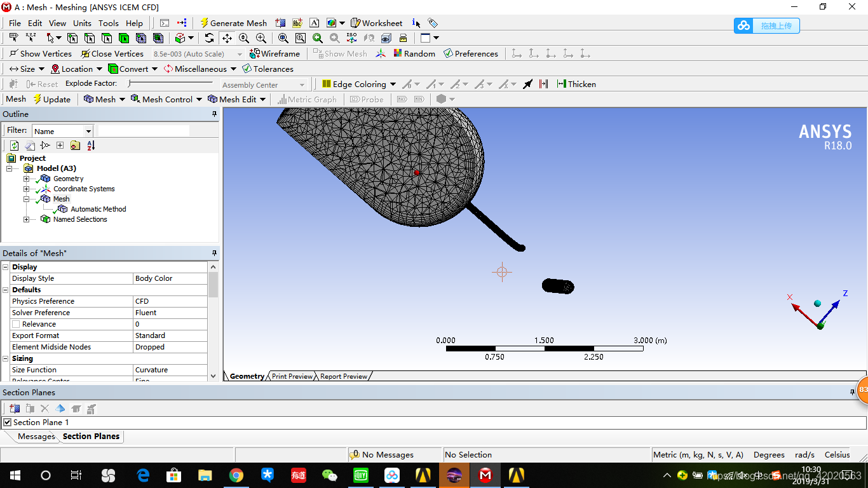Image resolution: width=868 pixels, height=488 pixels.
Task: Select the Pan view tool
Action: pos(227,38)
